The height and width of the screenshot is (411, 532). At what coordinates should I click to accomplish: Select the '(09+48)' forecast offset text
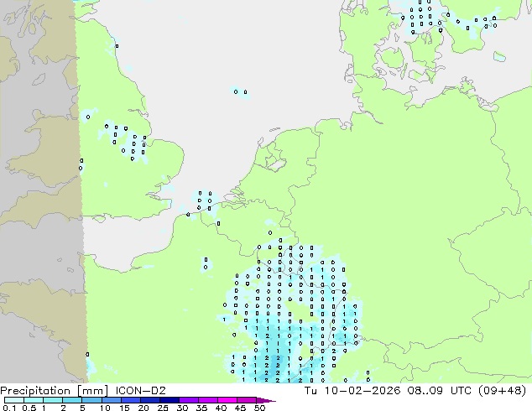coord(502,391)
